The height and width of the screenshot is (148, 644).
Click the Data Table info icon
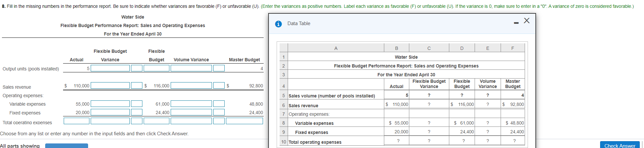coord(278,24)
